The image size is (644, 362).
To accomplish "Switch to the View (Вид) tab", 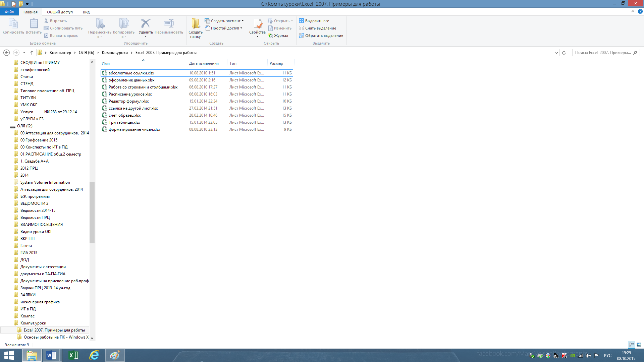I will pyautogui.click(x=86, y=12).
